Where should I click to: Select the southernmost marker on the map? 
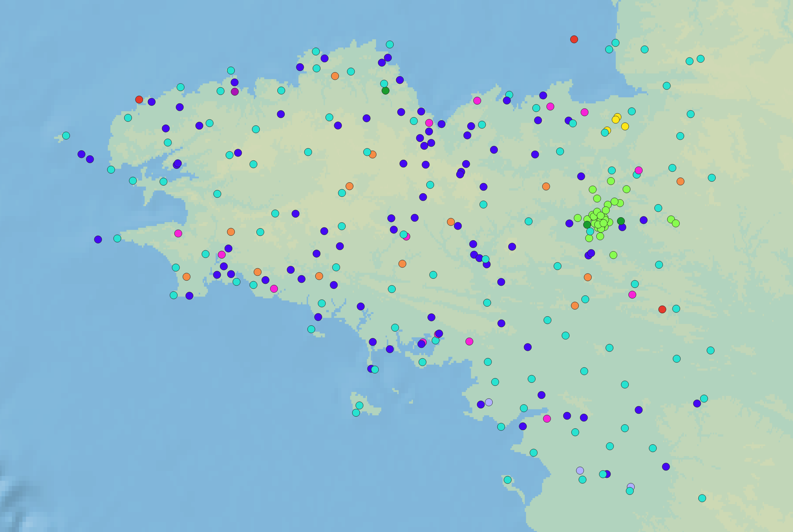(x=702, y=498)
